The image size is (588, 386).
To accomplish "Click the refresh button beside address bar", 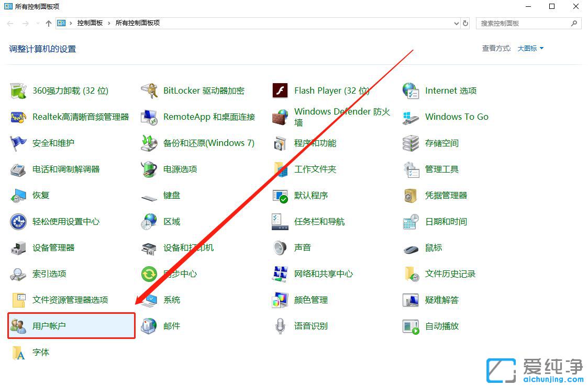I will 466,23.
